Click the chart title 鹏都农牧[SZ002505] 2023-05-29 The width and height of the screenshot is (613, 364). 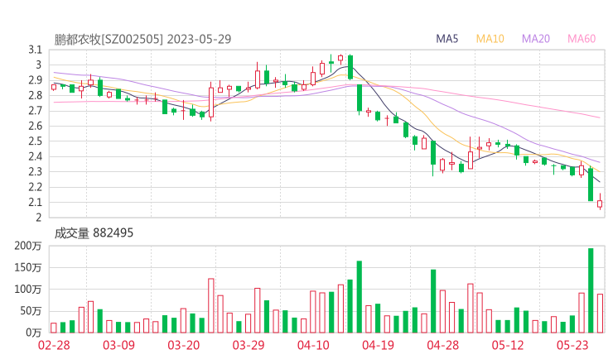[x=142, y=39]
